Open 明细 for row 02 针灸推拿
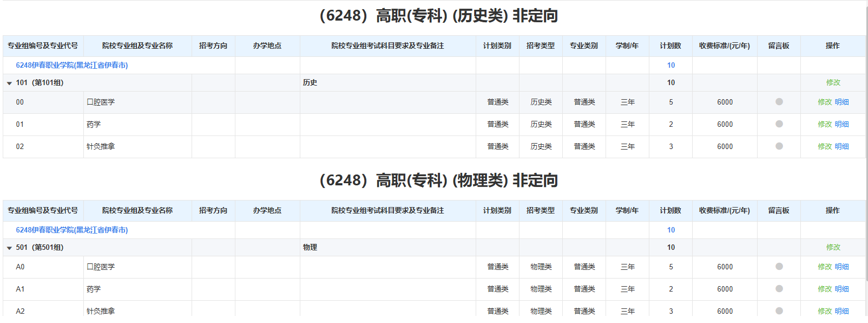This screenshot has height=323, width=868. click(x=841, y=146)
